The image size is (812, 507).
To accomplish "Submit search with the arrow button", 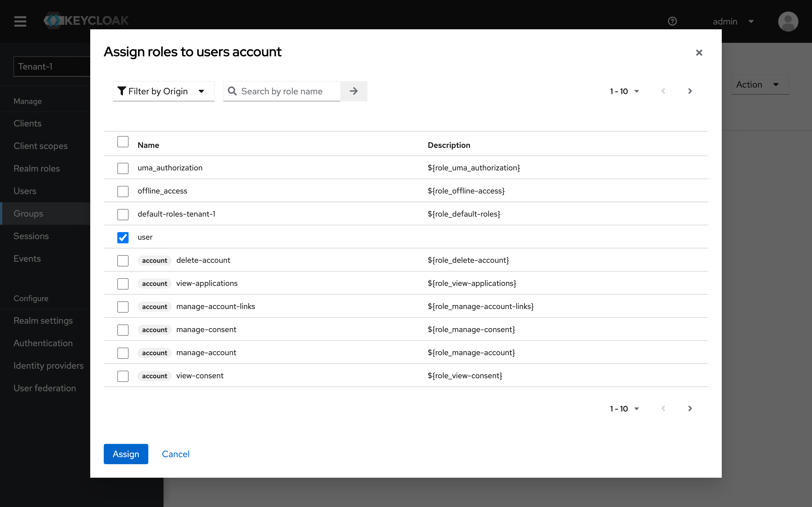I will (x=354, y=91).
